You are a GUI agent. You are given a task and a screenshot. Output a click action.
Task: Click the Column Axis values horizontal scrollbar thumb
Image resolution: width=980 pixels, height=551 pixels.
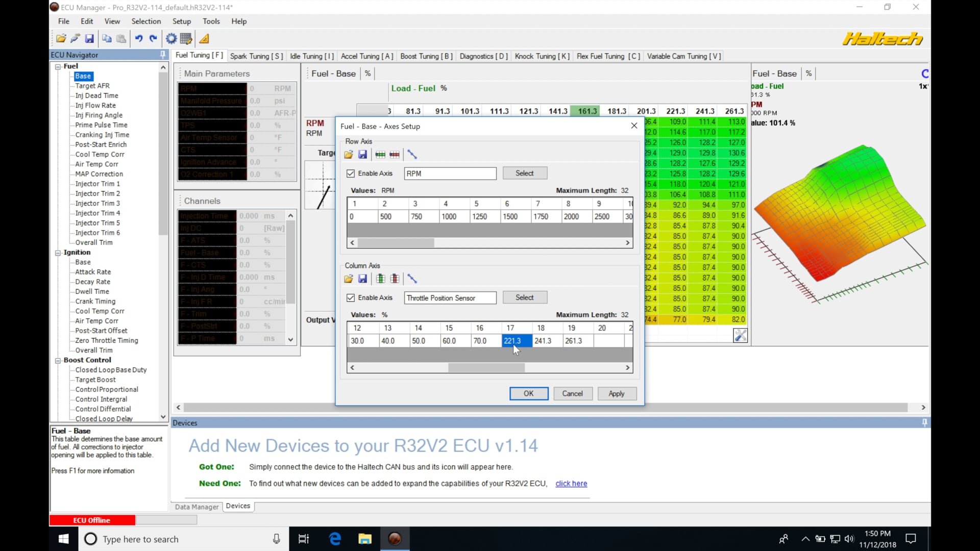(x=486, y=367)
